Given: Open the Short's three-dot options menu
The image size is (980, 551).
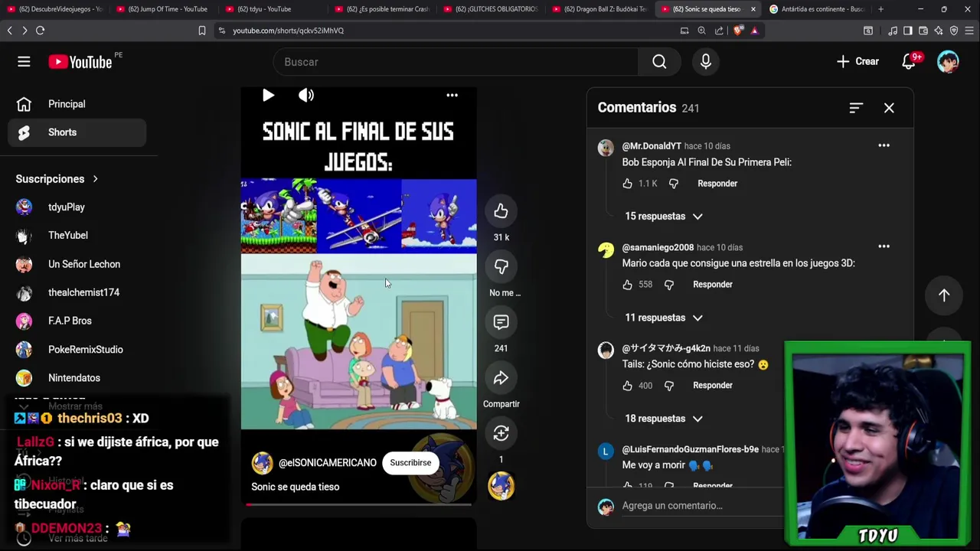Looking at the screenshot, I should point(452,96).
